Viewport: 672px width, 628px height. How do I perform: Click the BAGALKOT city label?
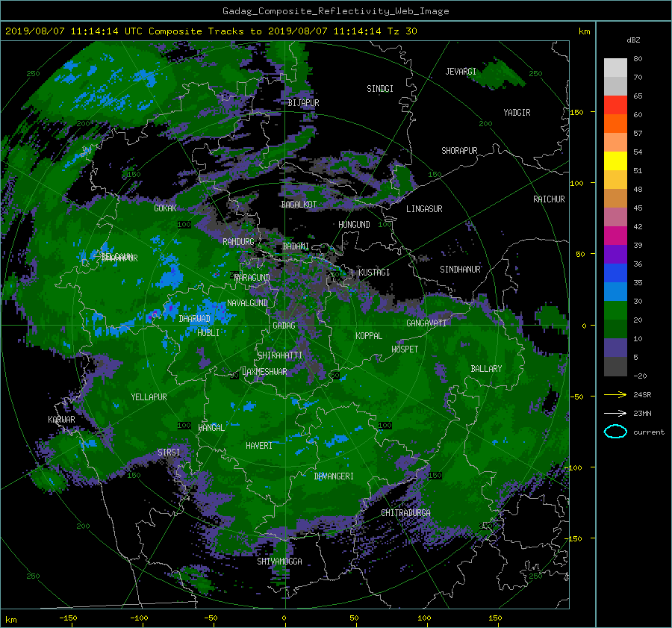pos(299,205)
